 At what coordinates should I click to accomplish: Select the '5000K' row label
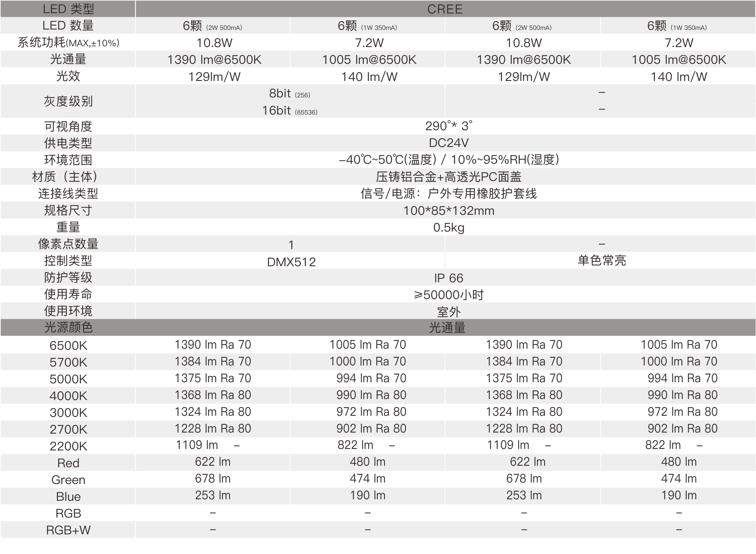68,379
